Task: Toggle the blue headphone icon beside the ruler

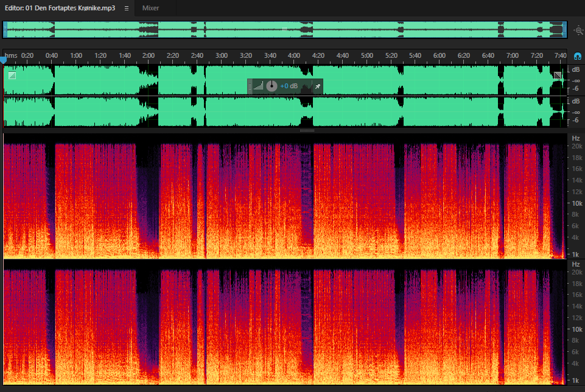Action: click(x=578, y=57)
